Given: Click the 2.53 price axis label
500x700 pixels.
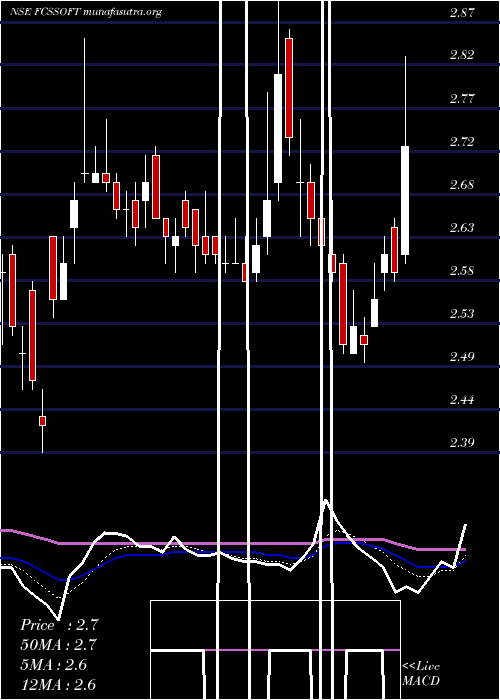Looking at the screenshot, I should [x=462, y=313].
